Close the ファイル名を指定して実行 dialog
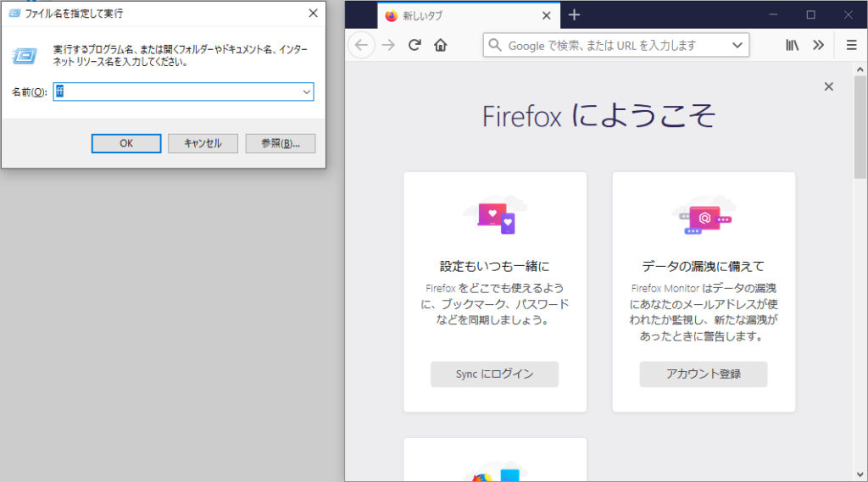The width and height of the screenshot is (868, 482). tap(314, 14)
